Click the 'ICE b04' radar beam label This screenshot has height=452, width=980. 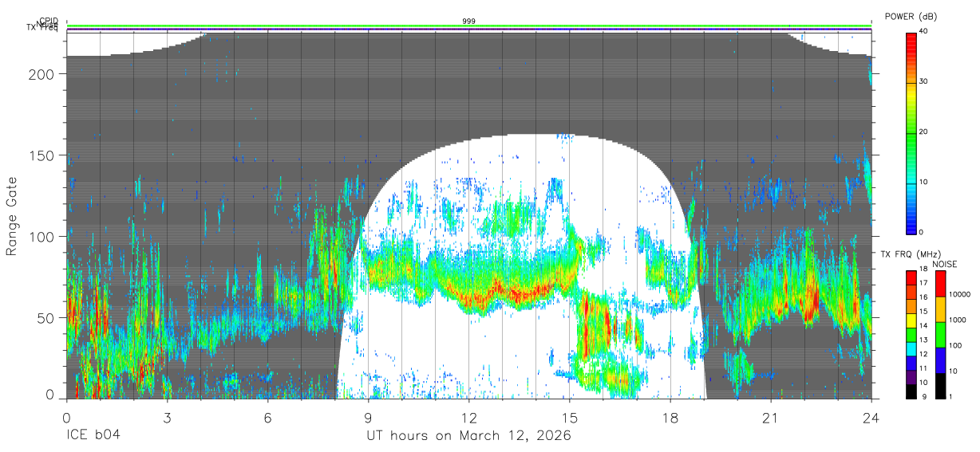coord(93,436)
